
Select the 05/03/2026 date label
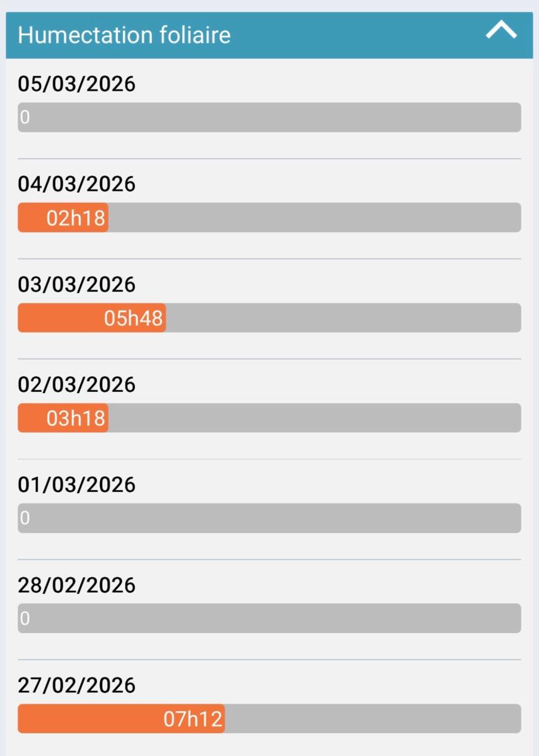pyautogui.click(x=76, y=84)
